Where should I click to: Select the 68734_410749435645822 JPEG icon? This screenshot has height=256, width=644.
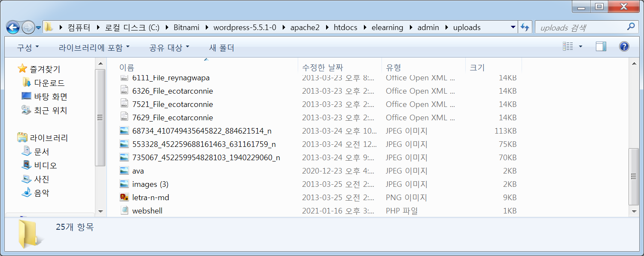[x=124, y=131]
